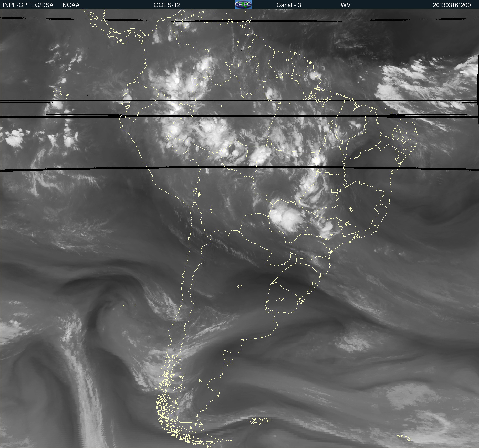Click the satellite water vapor image

pos(239,229)
